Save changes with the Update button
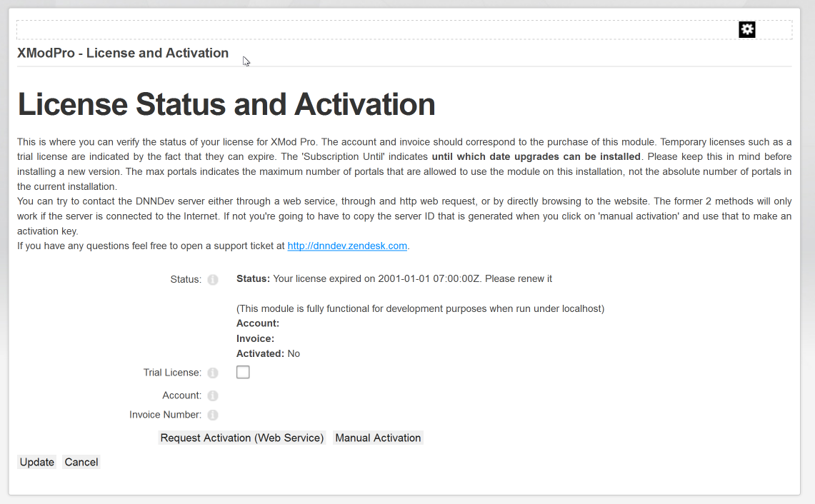The image size is (815, 504). pos(37,462)
